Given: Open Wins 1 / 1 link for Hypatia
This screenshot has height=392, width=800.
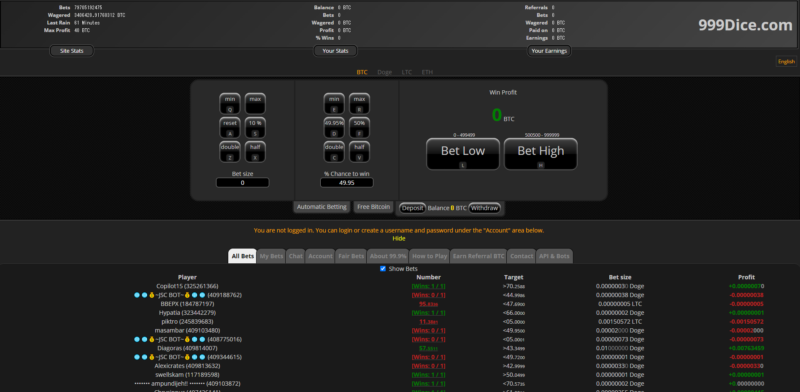Looking at the screenshot, I should click(x=428, y=312).
